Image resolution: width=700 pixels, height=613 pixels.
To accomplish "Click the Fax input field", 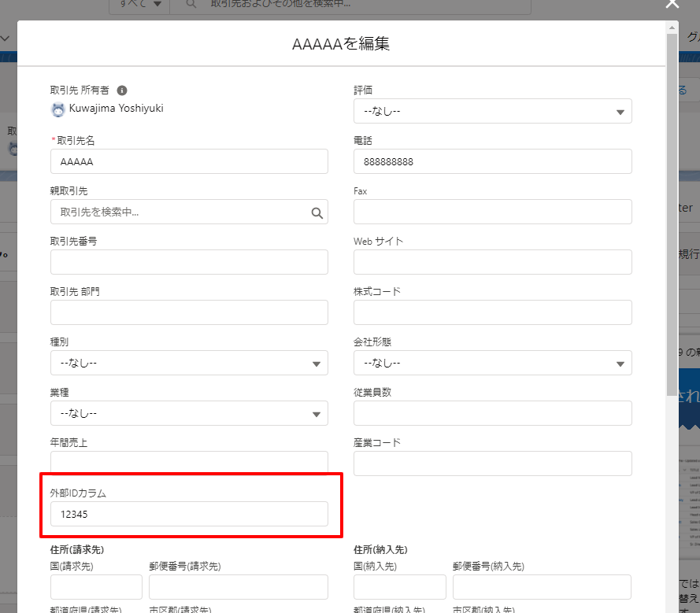I will pyautogui.click(x=492, y=212).
